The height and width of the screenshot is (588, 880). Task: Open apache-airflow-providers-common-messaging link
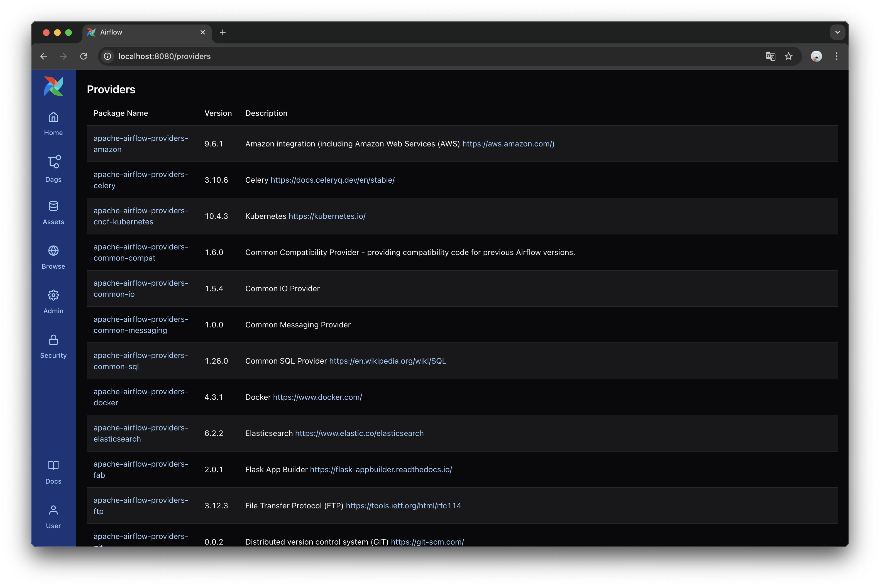141,325
